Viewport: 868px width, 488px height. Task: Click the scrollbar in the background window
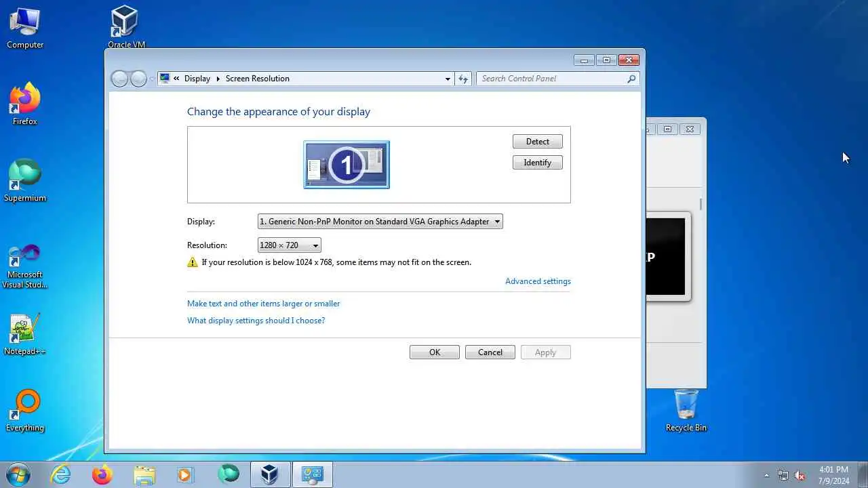(x=701, y=204)
